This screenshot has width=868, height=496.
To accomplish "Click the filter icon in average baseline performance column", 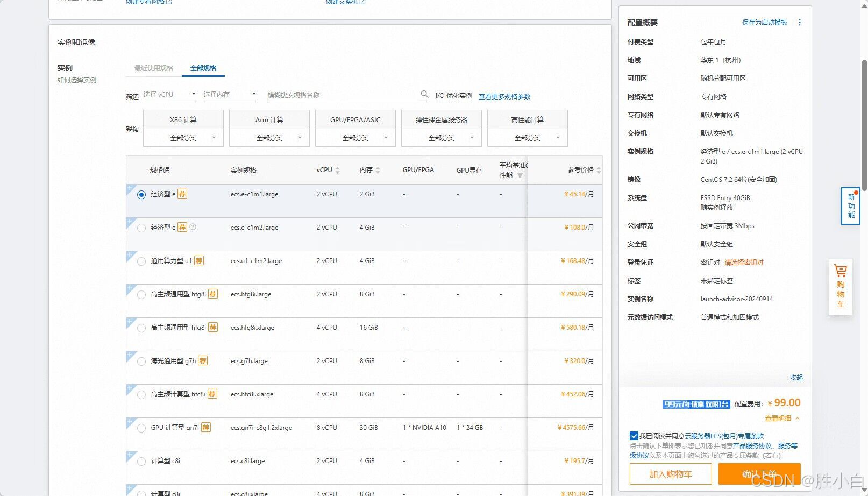I will [520, 175].
